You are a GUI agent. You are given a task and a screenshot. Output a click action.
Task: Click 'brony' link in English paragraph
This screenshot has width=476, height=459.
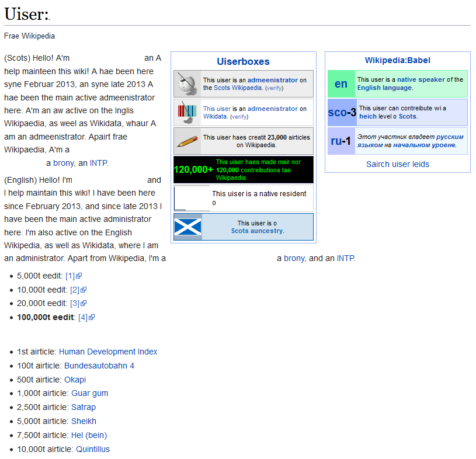coord(294,258)
